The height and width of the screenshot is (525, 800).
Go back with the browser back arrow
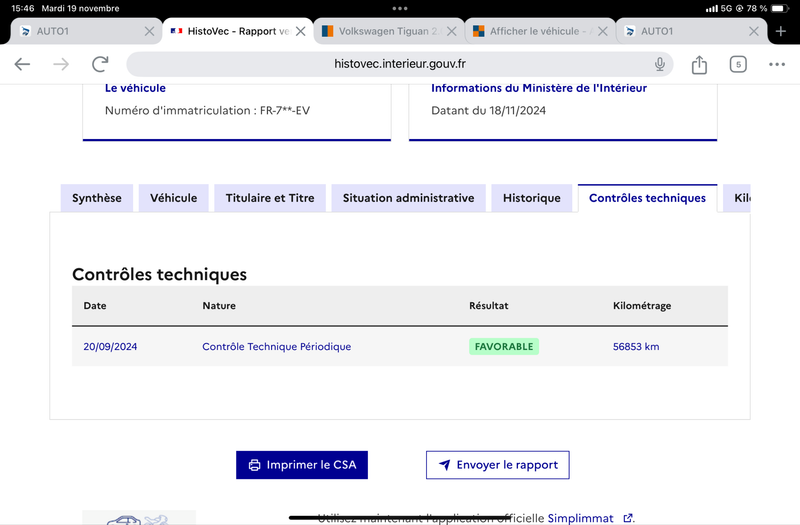[x=22, y=64]
